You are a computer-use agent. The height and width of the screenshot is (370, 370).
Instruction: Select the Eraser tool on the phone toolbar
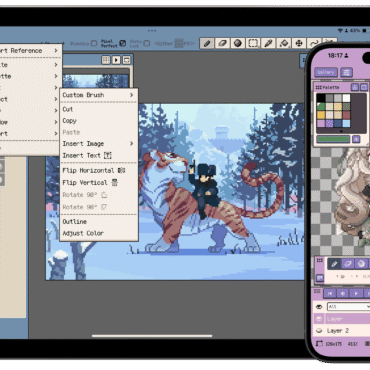[x=348, y=264]
